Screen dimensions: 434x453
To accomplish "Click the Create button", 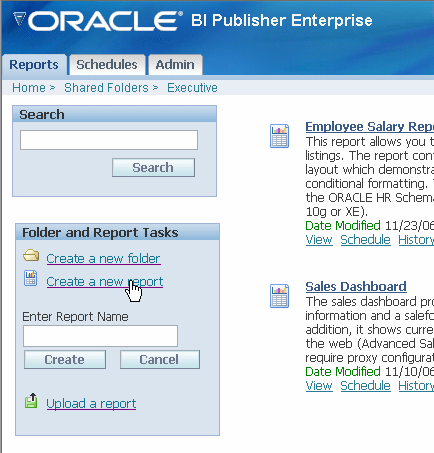I will click(x=65, y=359).
